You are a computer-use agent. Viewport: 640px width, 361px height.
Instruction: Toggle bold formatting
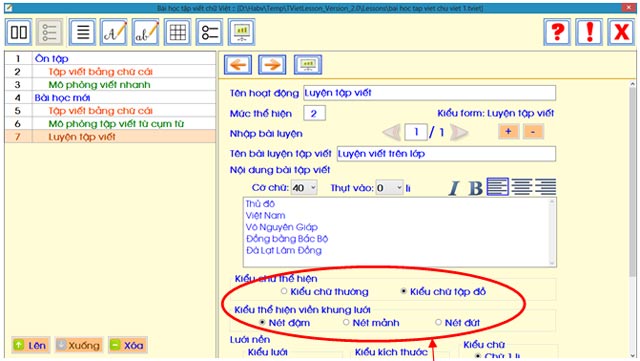coord(475,188)
